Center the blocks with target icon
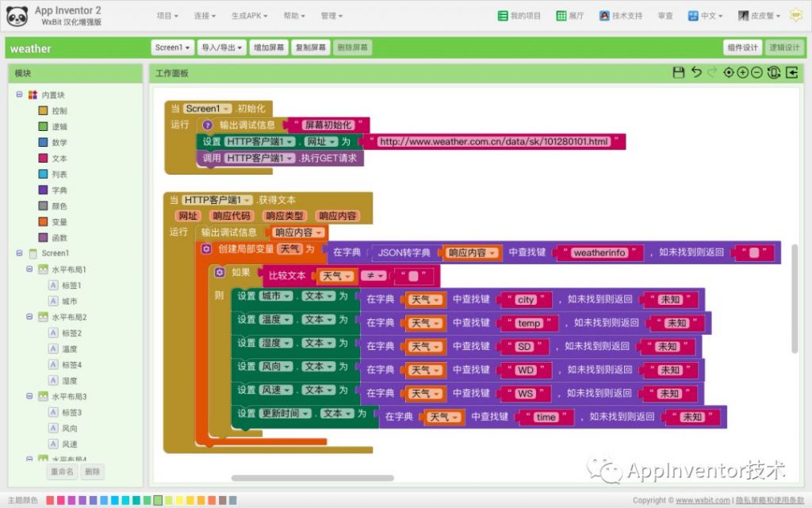This screenshot has height=508, width=812. 730,72
